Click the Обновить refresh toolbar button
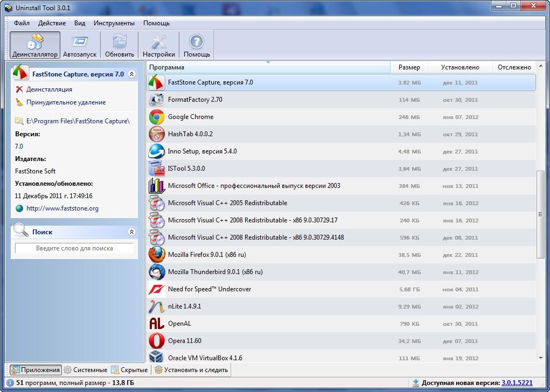Viewport: 550px width, 392px height. (x=120, y=45)
